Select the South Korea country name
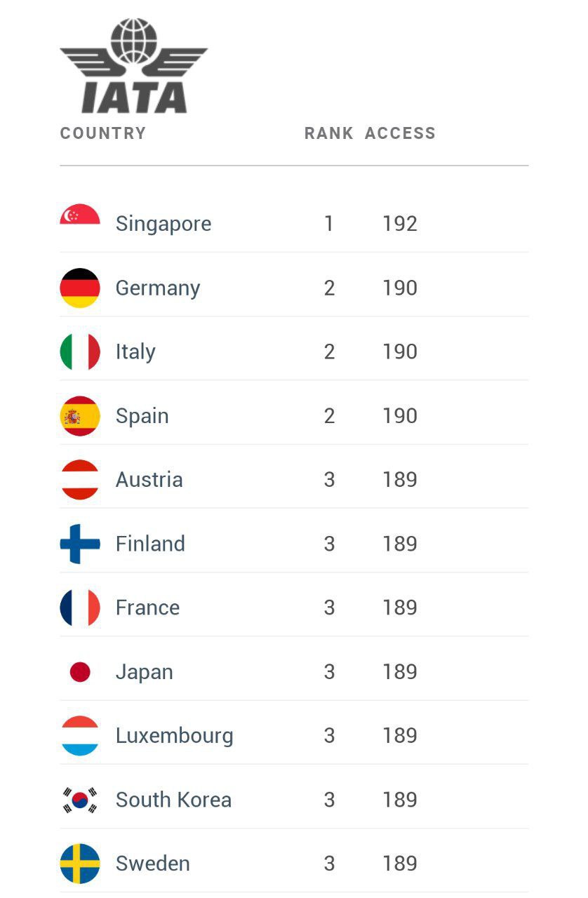Viewport: 588px width, 898px height. click(173, 800)
